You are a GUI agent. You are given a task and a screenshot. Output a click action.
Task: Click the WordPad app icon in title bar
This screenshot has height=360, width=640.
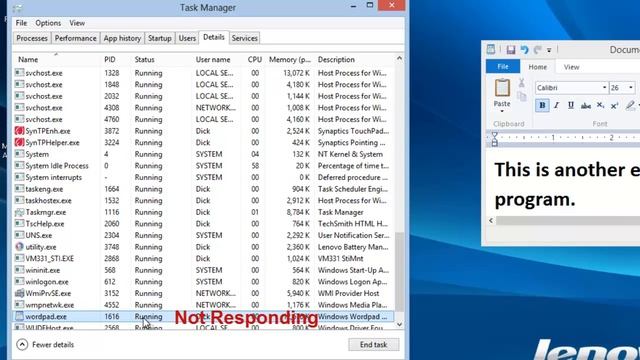click(491, 49)
